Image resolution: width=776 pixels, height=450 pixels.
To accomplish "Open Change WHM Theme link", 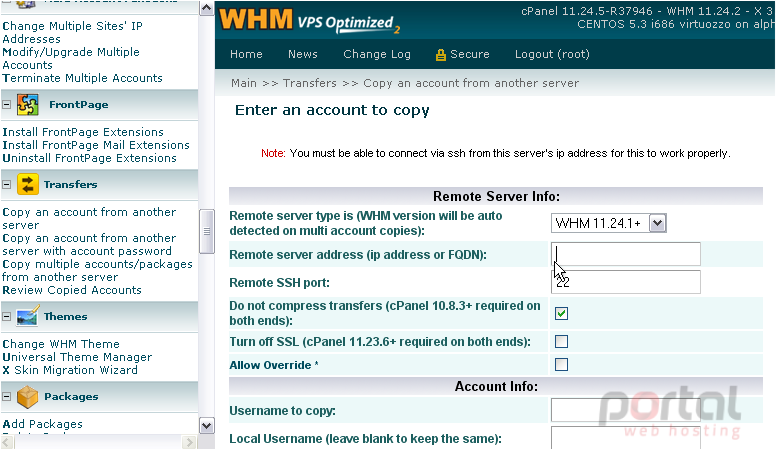I will coord(61,344).
